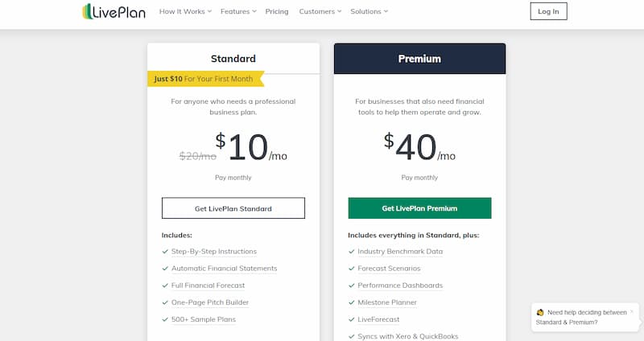Screen dimensions: 644x341
Task: Click checkmark next to 500+ Sample Plans
Action: (x=165, y=319)
